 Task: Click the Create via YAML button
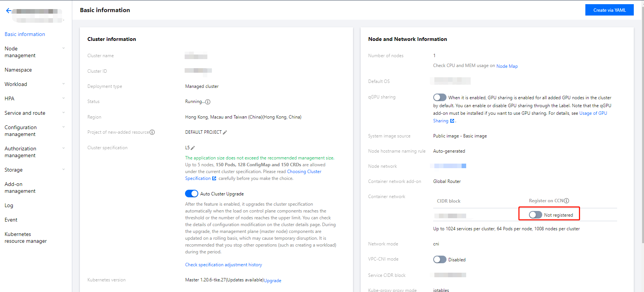coord(609,10)
